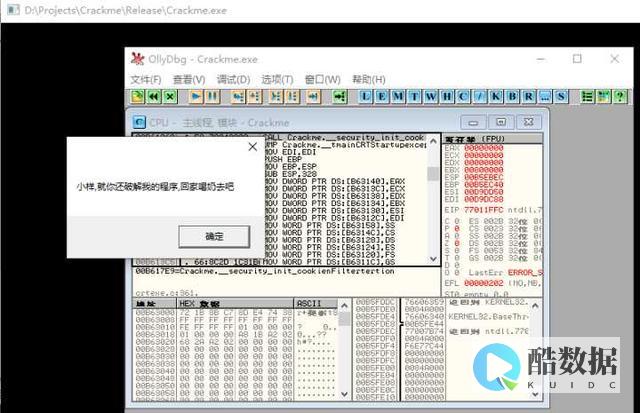Image resolution: width=640 pixels, height=413 pixels.
Task: Click stack pane scrollbar up arrow
Action: click(536, 306)
